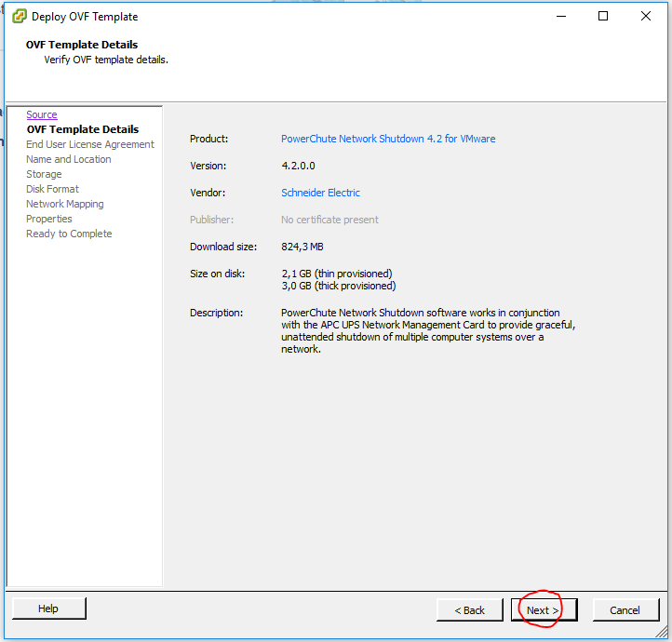Click the PowerChute description paragraph

click(428, 330)
